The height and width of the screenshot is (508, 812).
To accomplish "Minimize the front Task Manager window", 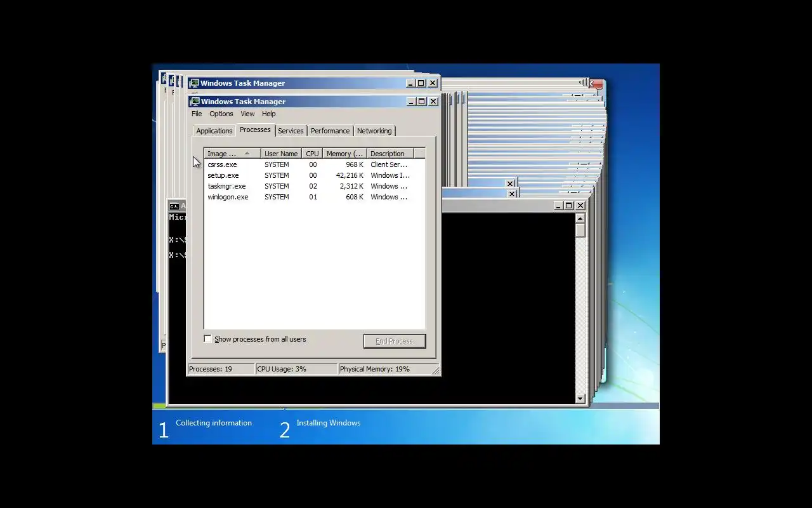I will [410, 102].
